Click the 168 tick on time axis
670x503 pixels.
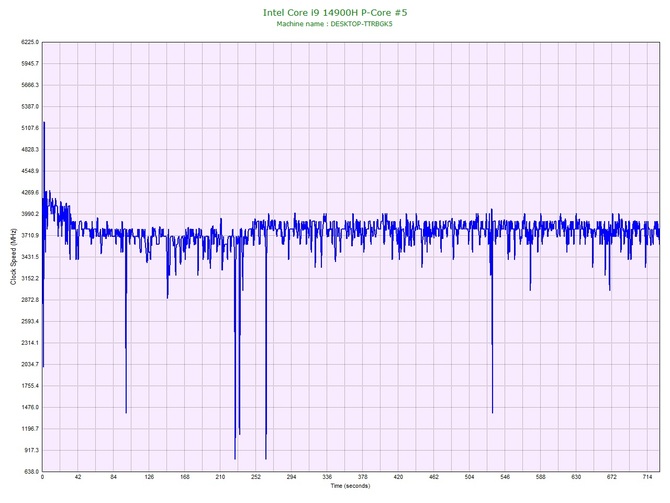click(185, 477)
